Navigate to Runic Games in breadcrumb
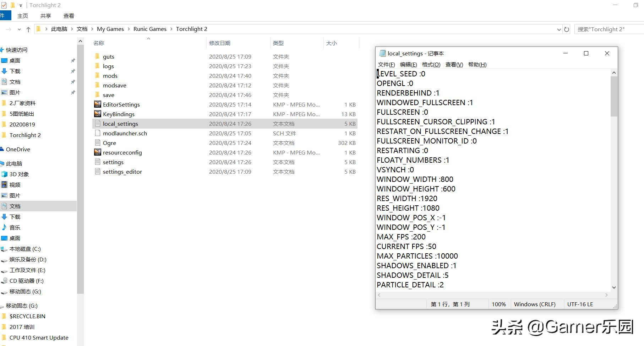The image size is (644, 346). pos(150,29)
